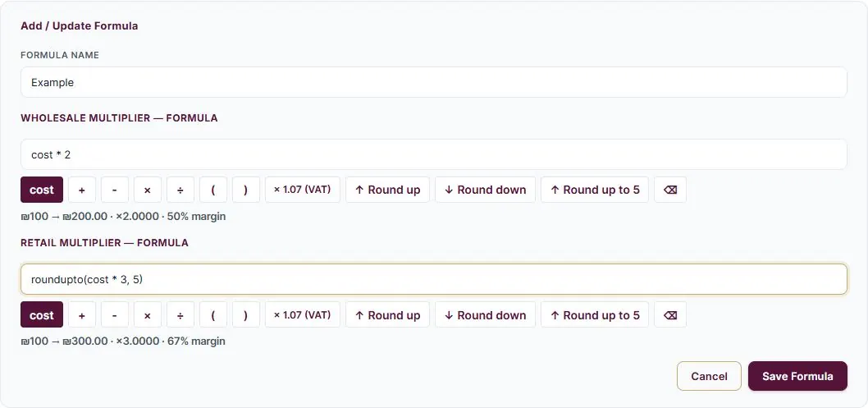Insert plus operator in wholesale formula
868x408 pixels.
click(82, 190)
